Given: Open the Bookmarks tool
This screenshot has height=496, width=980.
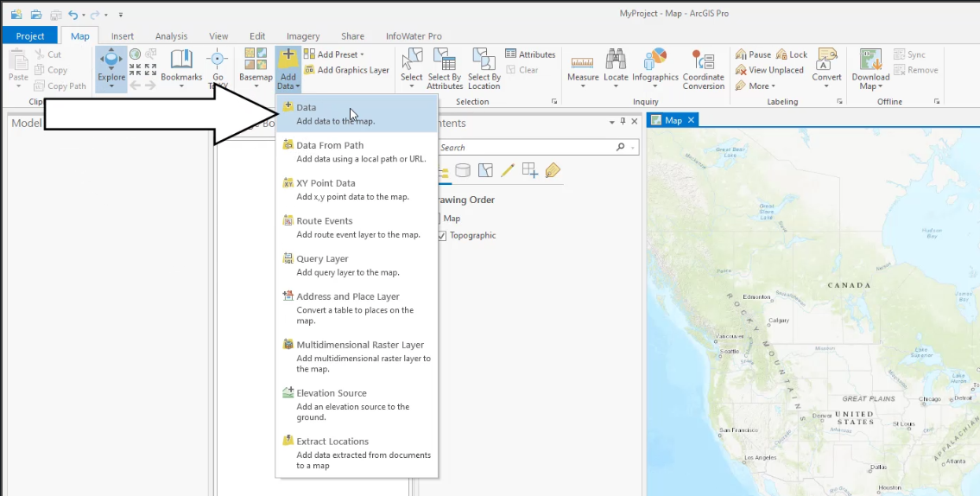Looking at the screenshot, I should pyautogui.click(x=181, y=68).
